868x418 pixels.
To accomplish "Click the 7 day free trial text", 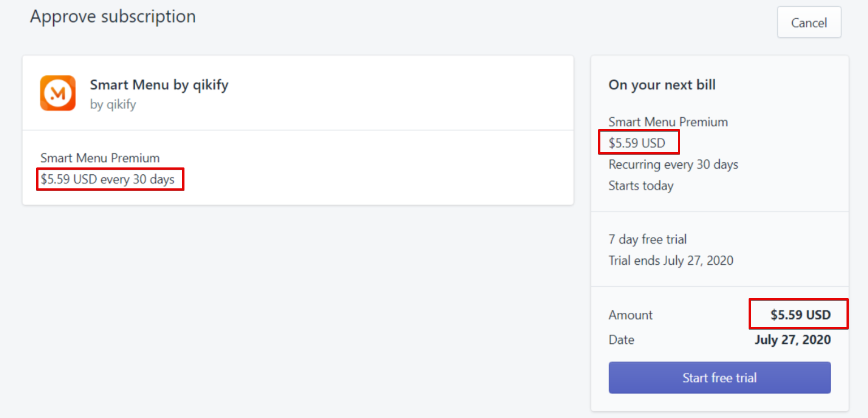I will [x=648, y=239].
